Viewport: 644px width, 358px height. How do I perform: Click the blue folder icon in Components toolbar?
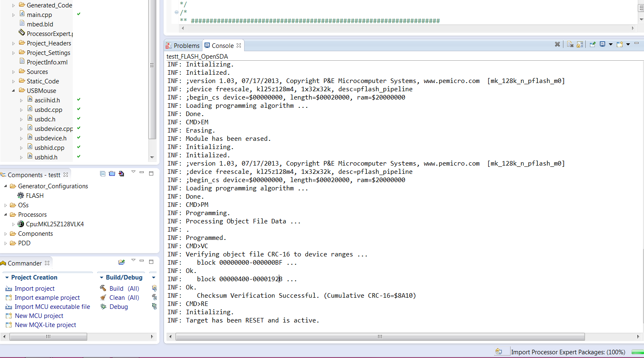[112, 174]
